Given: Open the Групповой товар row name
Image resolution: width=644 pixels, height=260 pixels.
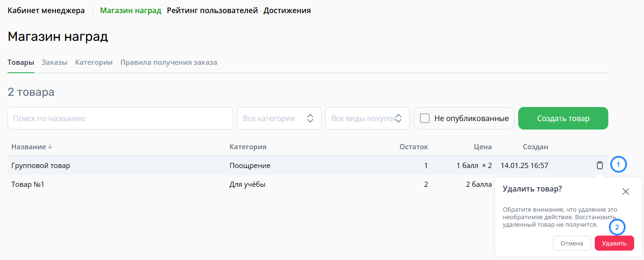Looking at the screenshot, I should pyautogui.click(x=41, y=166).
